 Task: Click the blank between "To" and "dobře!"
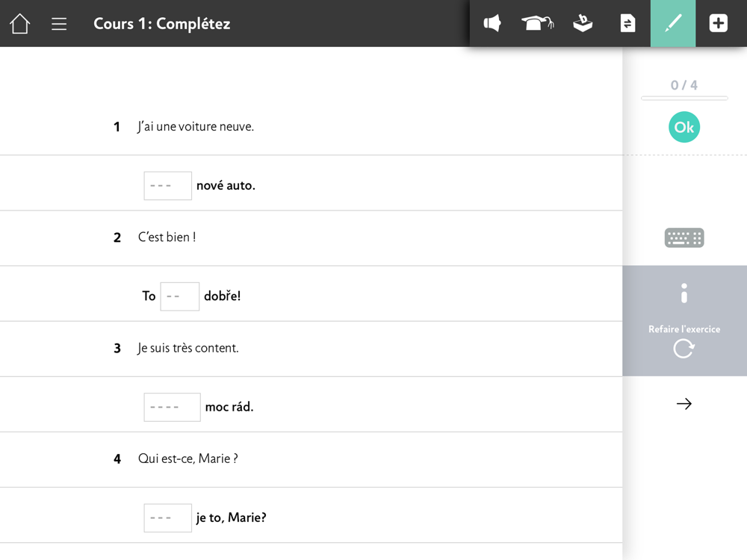pos(179,296)
